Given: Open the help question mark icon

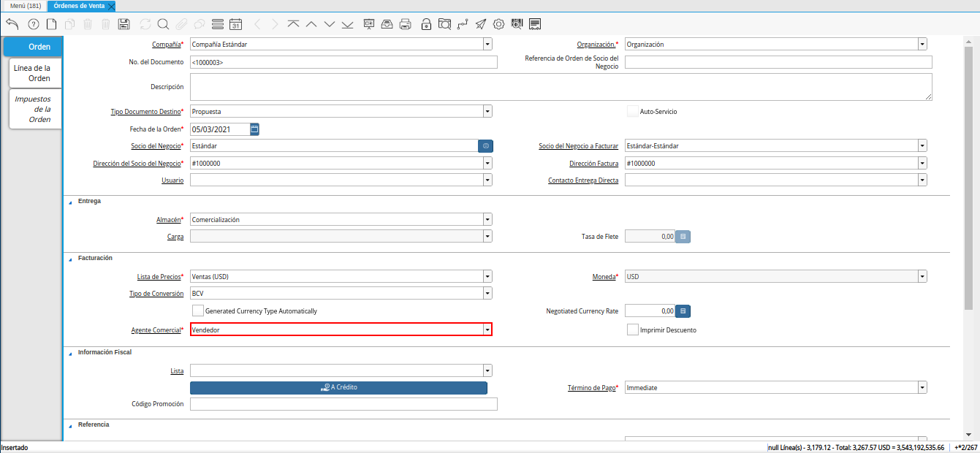Looking at the screenshot, I should click(x=33, y=24).
